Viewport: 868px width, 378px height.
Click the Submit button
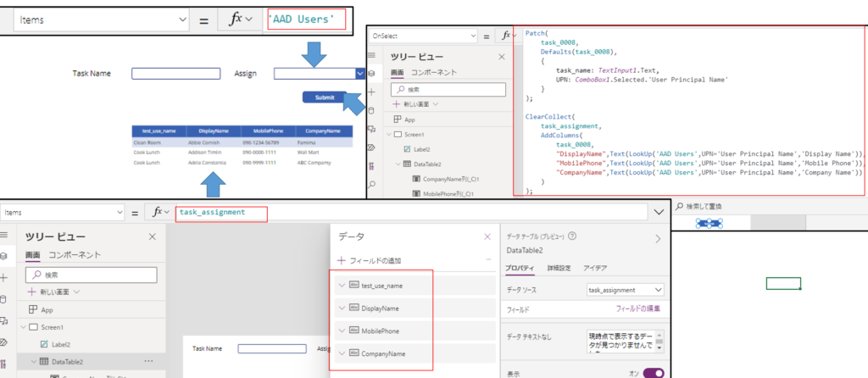pyautogui.click(x=325, y=97)
